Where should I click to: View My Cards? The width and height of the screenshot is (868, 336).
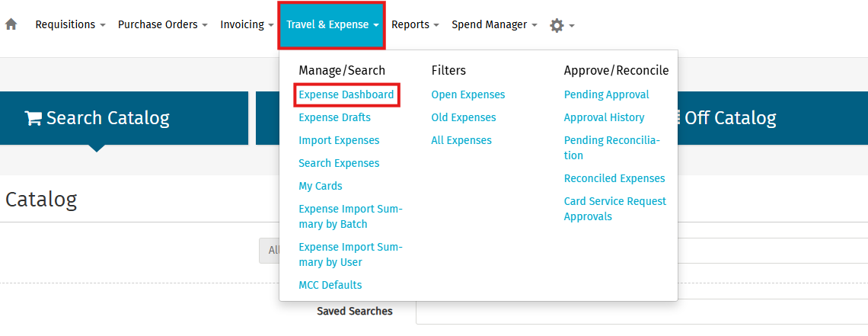(321, 186)
